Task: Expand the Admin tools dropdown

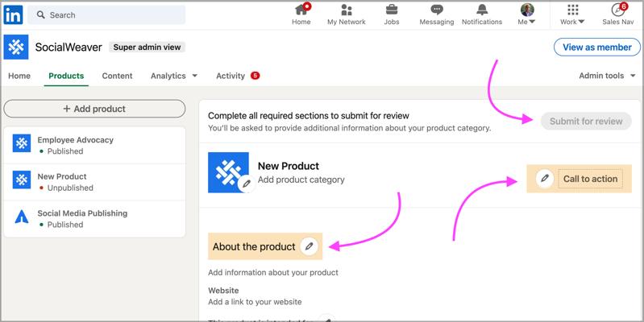Action: coord(607,76)
